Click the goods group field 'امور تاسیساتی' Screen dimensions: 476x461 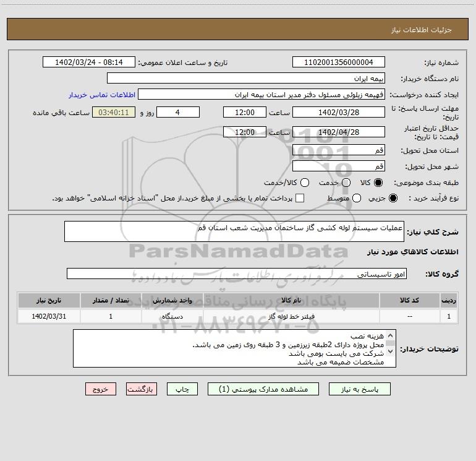click(x=237, y=274)
